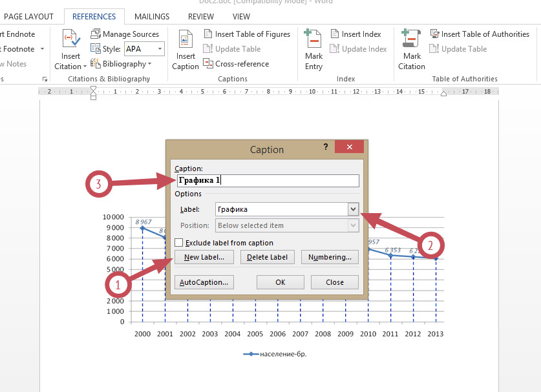Viewport: 541px width, 392px height.
Task: Switch to the Page Layout tab
Action: click(28, 17)
